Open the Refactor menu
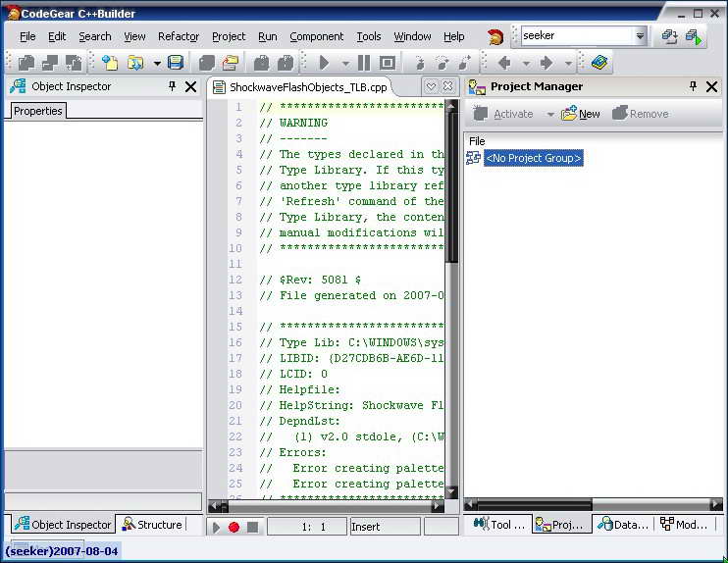The width and height of the screenshot is (728, 563). (x=179, y=36)
